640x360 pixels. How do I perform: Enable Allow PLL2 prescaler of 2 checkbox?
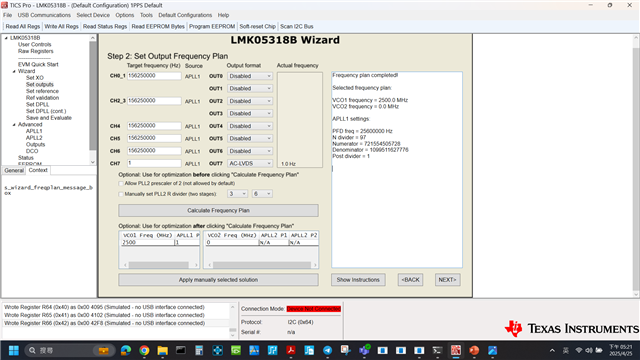[x=121, y=184]
